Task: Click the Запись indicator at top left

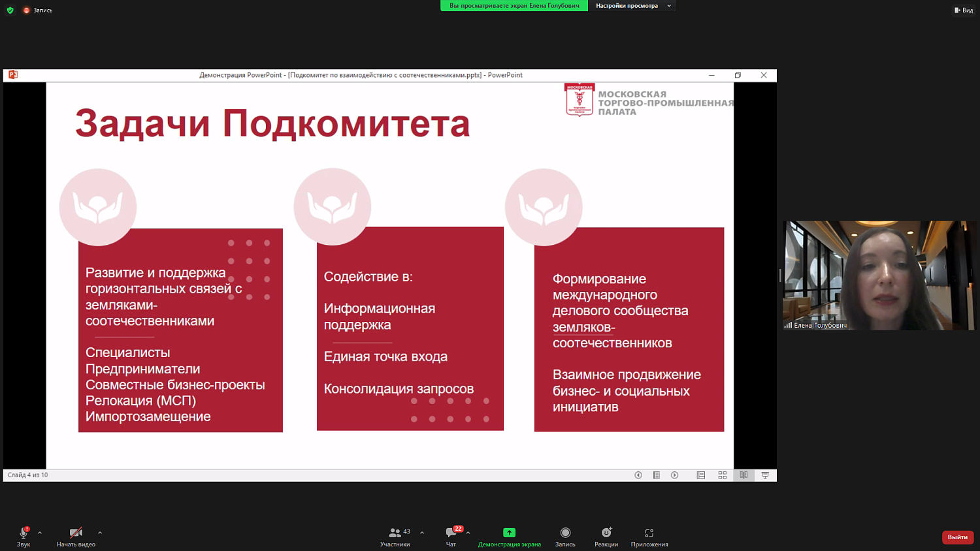Action: click(x=36, y=10)
